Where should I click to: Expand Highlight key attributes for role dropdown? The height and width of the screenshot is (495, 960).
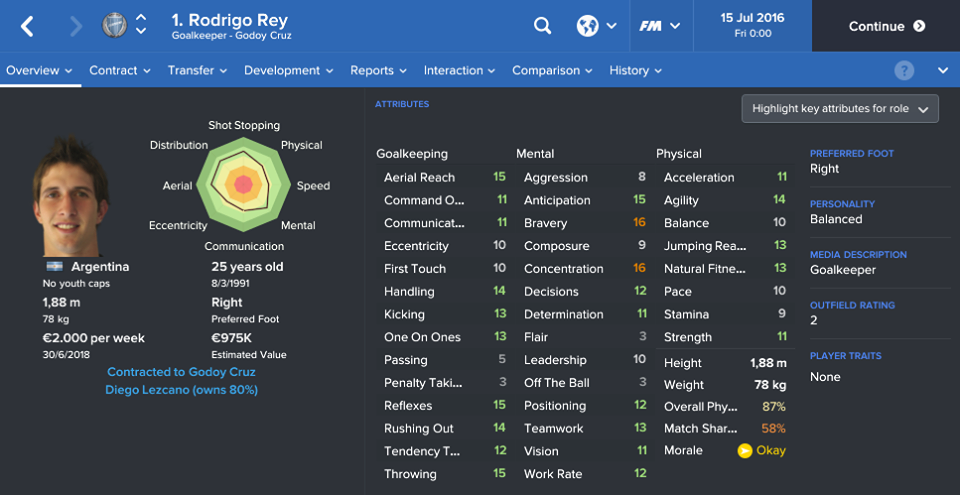point(840,109)
